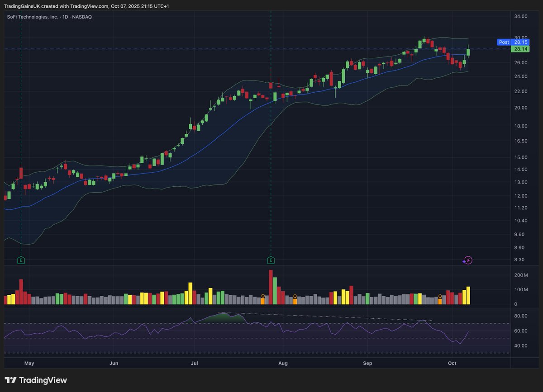Click the 12.00 price axis label
543x392 pixels.
521,196
